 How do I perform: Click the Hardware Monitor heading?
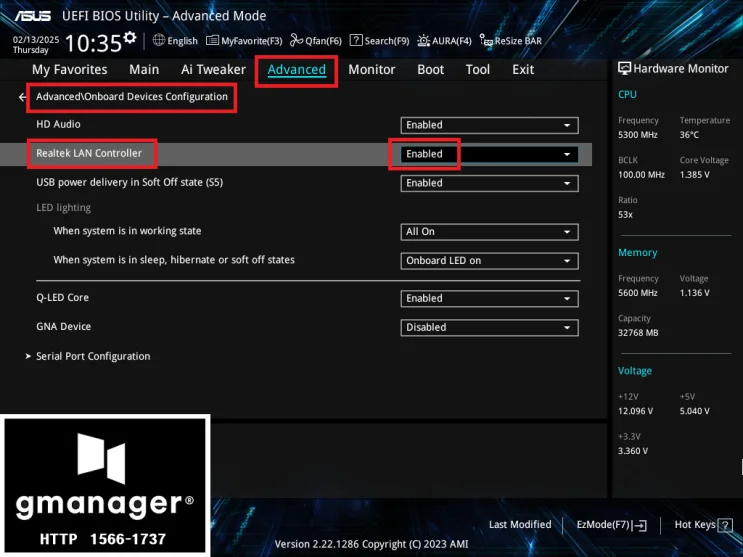coord(681,69)
